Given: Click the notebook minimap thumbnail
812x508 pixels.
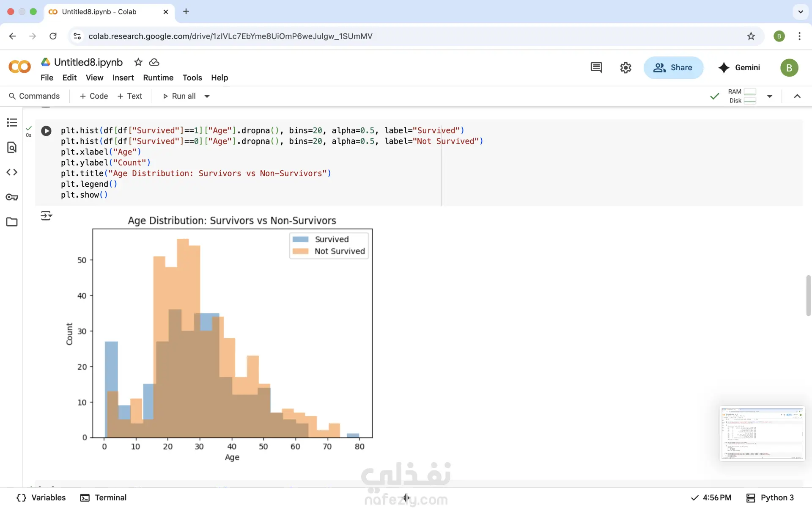Looking at the screenshot, I should 762,433.
